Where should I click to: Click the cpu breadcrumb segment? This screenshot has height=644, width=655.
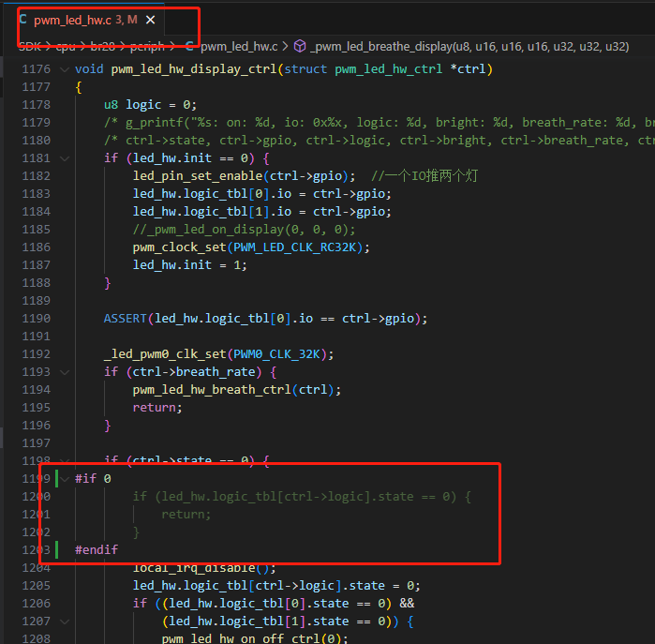(x=66, y=46)
